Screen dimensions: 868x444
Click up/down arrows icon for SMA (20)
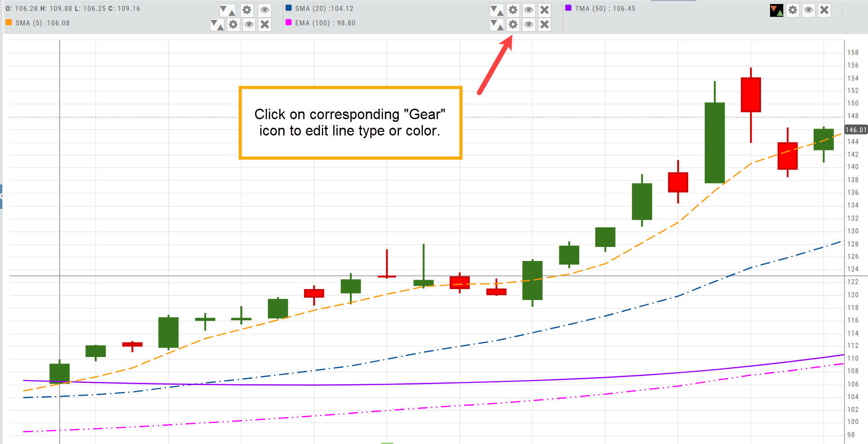497,10
